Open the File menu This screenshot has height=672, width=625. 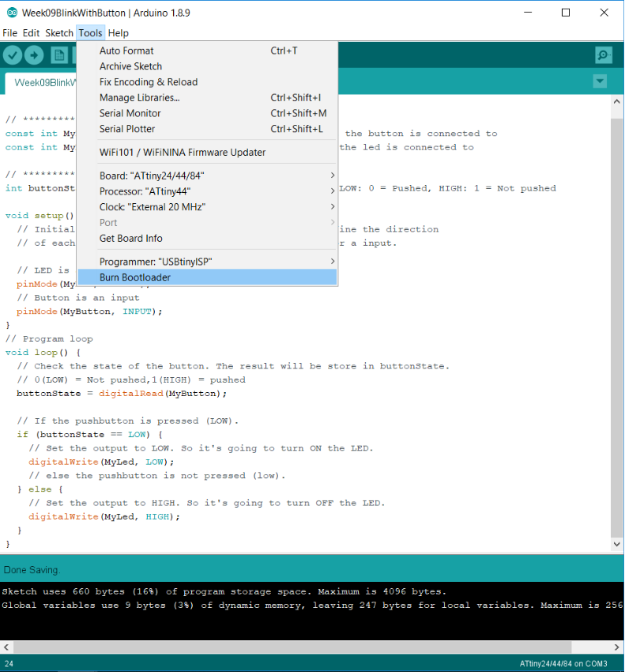click(9, 33)
